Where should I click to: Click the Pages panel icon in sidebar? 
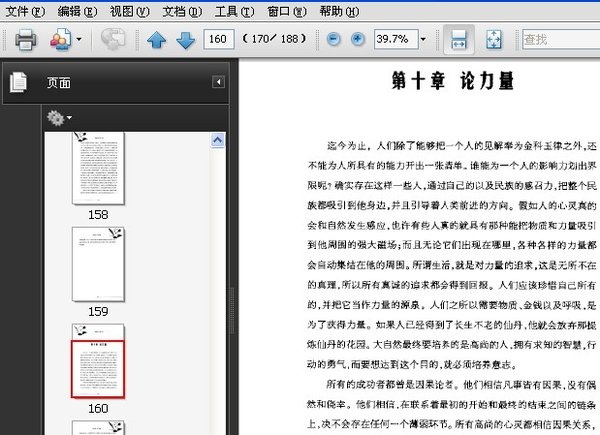[18, 83]
